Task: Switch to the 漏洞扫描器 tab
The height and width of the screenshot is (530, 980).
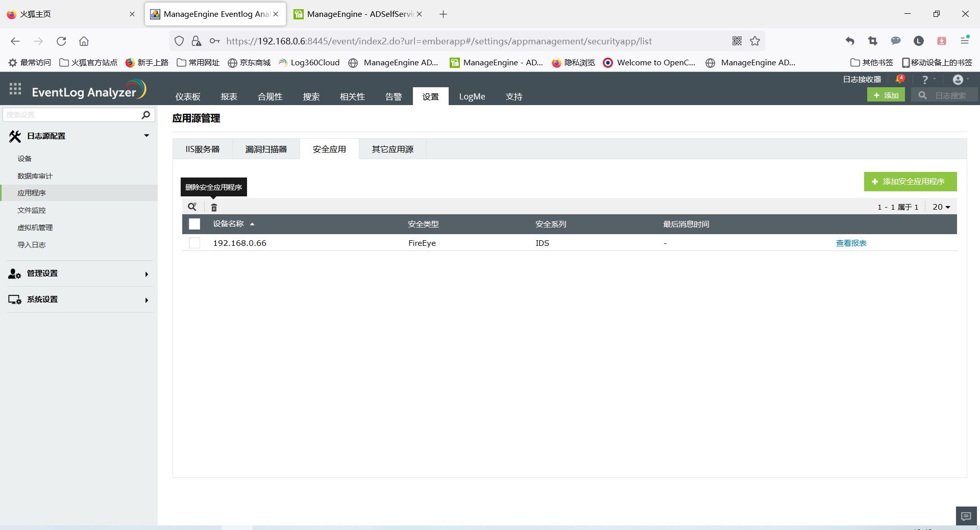Action: (266, 149)
